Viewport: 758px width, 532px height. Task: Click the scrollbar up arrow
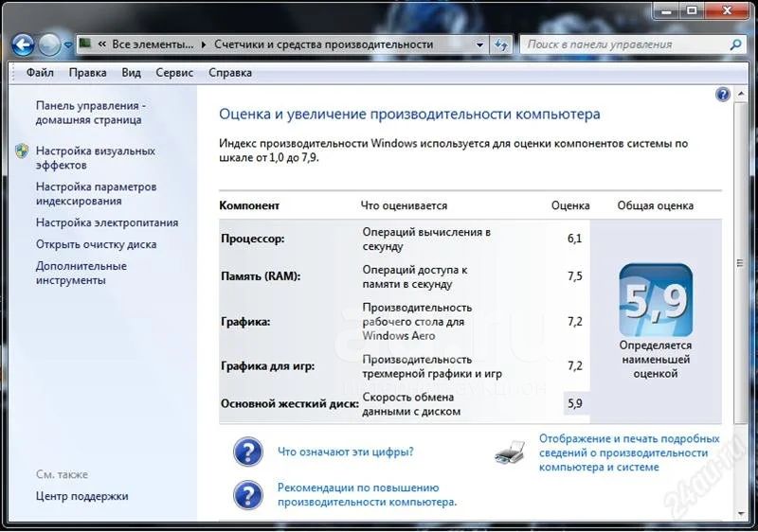pyautogui.click(x=741, y=93)
